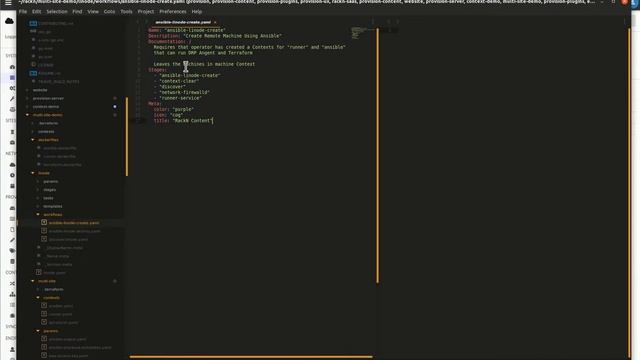Open ansible.dockerfile in the dockerfiles folder
640x360 pixels.
click(60, 148)
